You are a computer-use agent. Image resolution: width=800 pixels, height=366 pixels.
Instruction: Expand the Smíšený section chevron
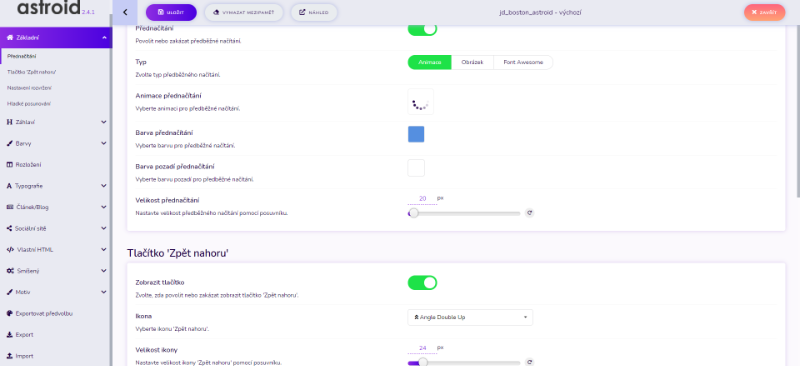click(104, 271)
